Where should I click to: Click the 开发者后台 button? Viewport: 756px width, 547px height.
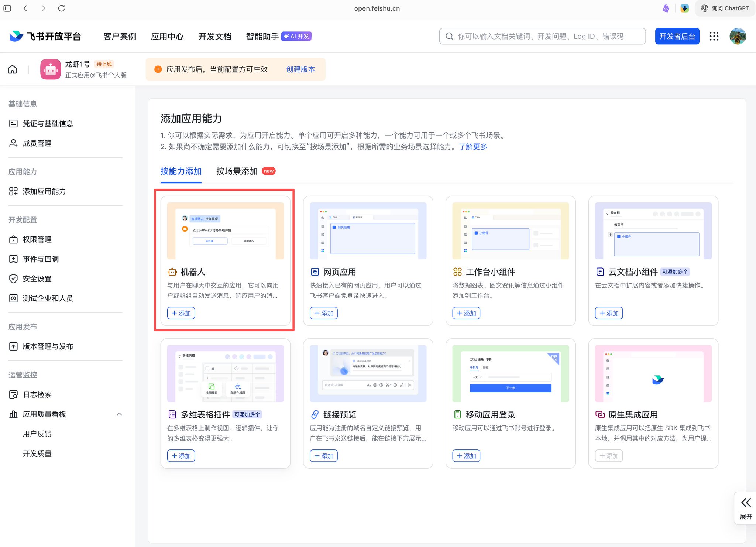(677, 36)
